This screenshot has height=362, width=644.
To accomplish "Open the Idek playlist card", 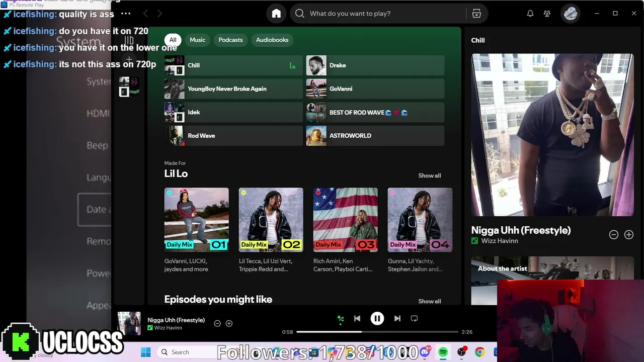I will pyautogui.click(x=233, y=112).
